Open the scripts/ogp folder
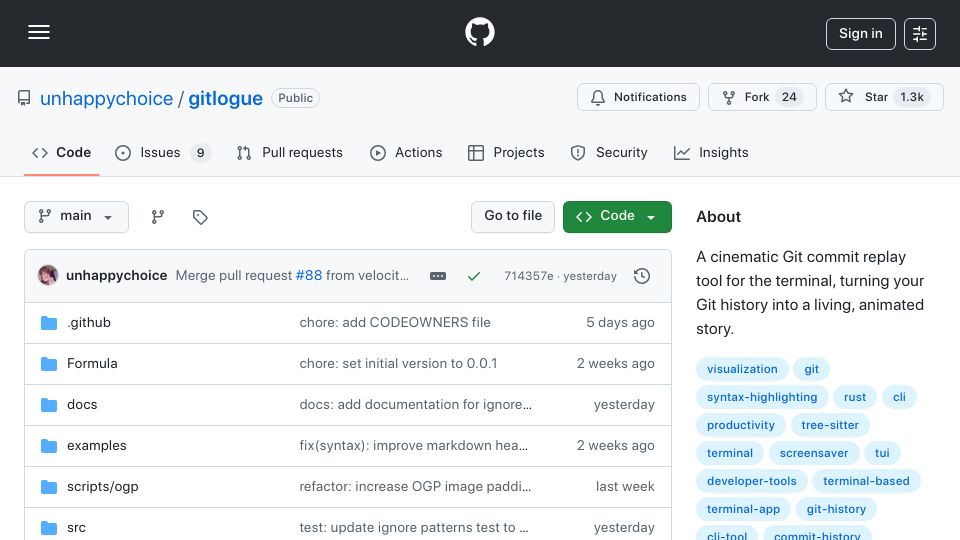This screenshot has height=540, width=960. click(x=103, y=487)
